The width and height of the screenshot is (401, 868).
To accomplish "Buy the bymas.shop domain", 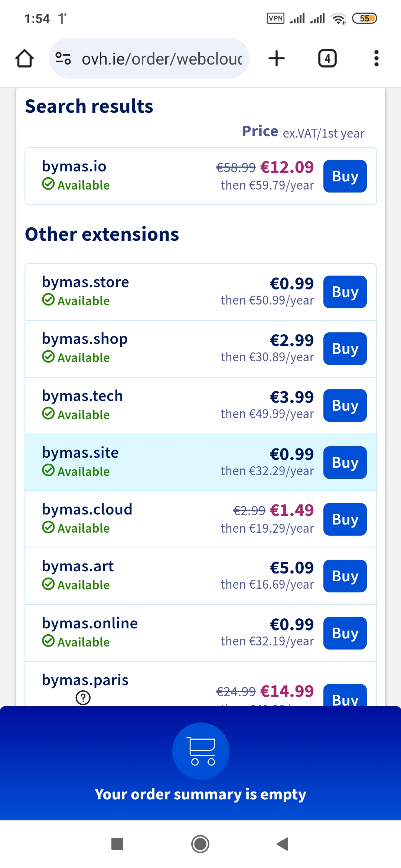I will (x=345, y=349).
